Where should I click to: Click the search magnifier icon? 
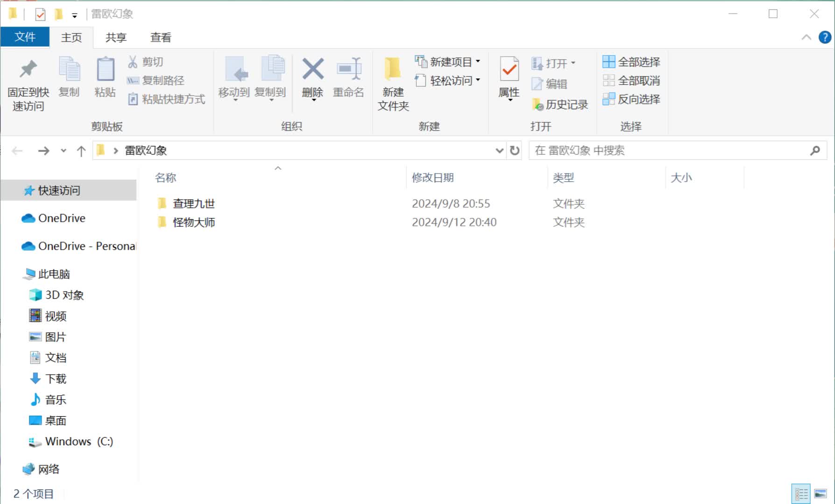click(x=815, y=150)
